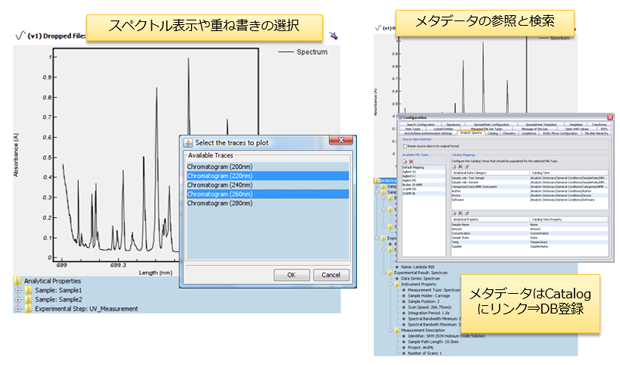Image resolution: width=620 pixels, height=365 pixels.
Task: Toggle Retain source data in original format checkbox
Action: tap(405, 146)
